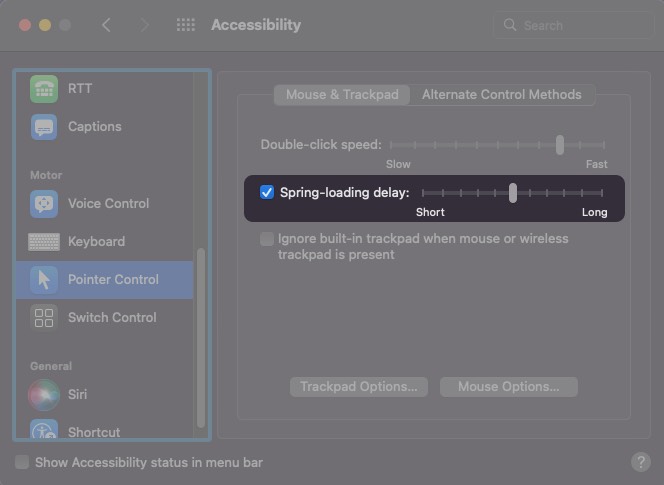Viewport: 664px width, 485px height.
Task: Click the Double-click speed slider knob
Action: [560, 145]
